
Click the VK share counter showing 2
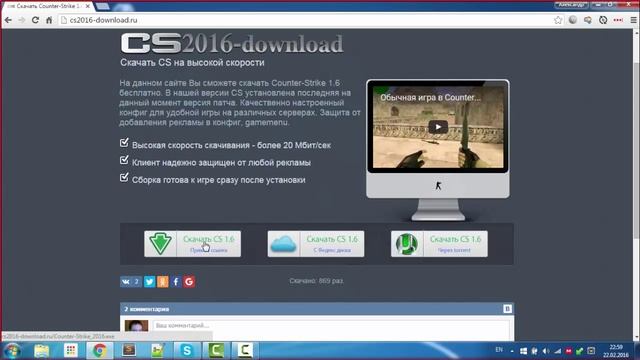(x=137, y=282)
